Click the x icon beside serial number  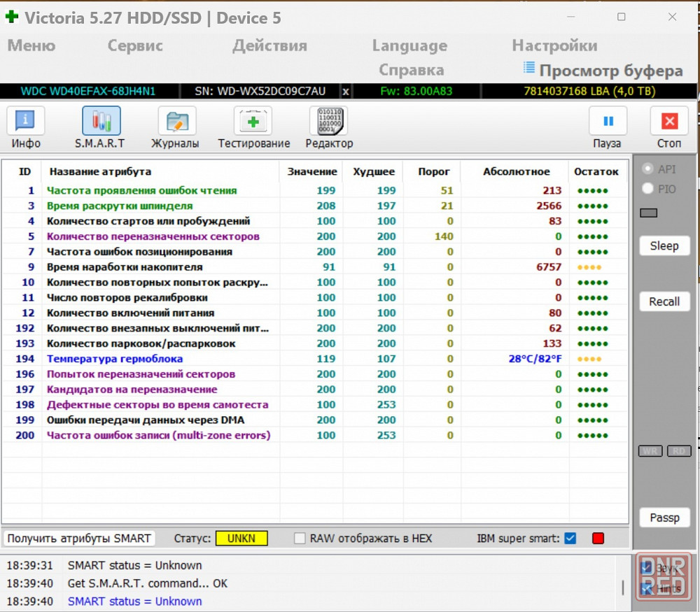coord(346,92)
